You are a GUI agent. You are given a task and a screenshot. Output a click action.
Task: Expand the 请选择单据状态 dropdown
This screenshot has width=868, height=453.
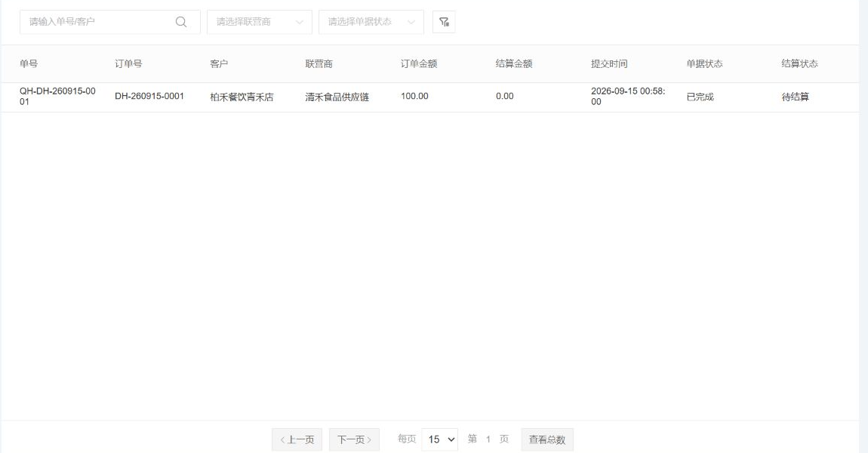[x=371, y=22]
